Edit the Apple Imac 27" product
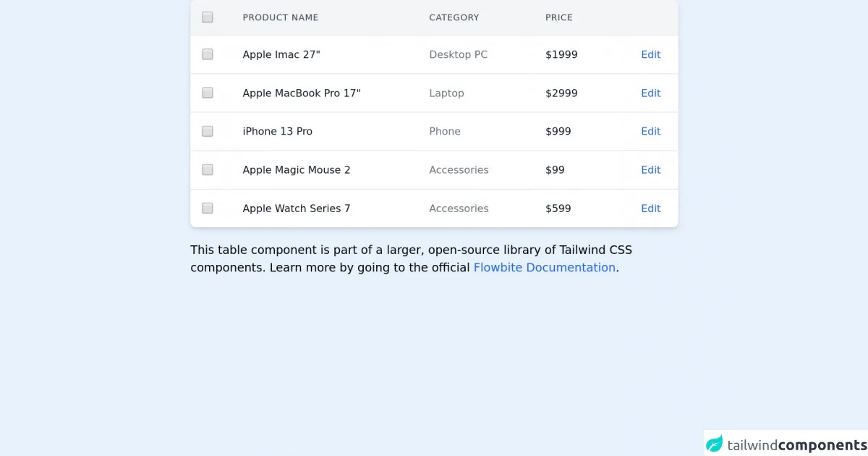Viewport: 868px width, 456px height. tap(650, 54)
